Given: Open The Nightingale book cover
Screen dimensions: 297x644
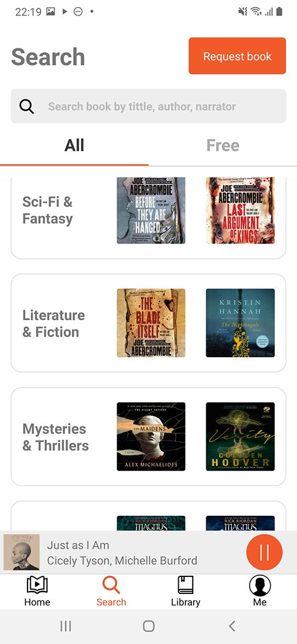Looking at the screenshot, I should click(x=240, y=323).
